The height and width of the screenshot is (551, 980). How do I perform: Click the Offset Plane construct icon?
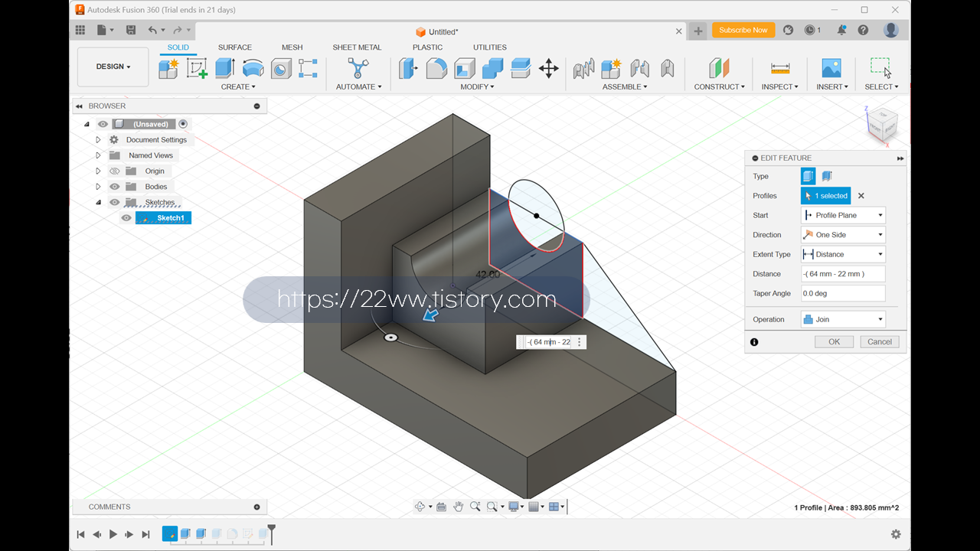point(719,68)
